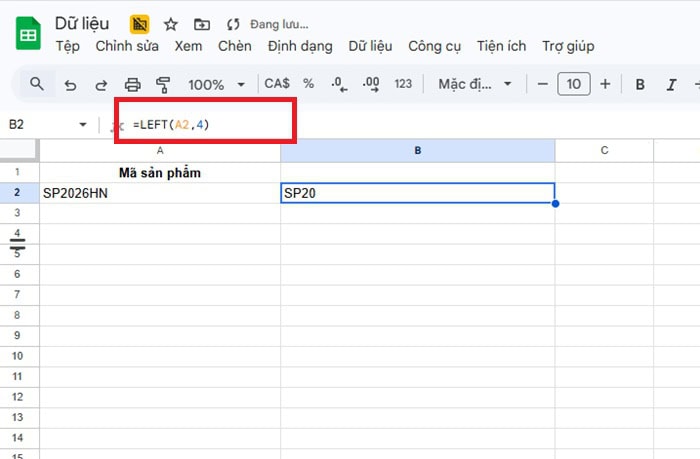Select cell A2 containing SP2026HN
This screenshot has width=700, height=459.
point(160,193)
